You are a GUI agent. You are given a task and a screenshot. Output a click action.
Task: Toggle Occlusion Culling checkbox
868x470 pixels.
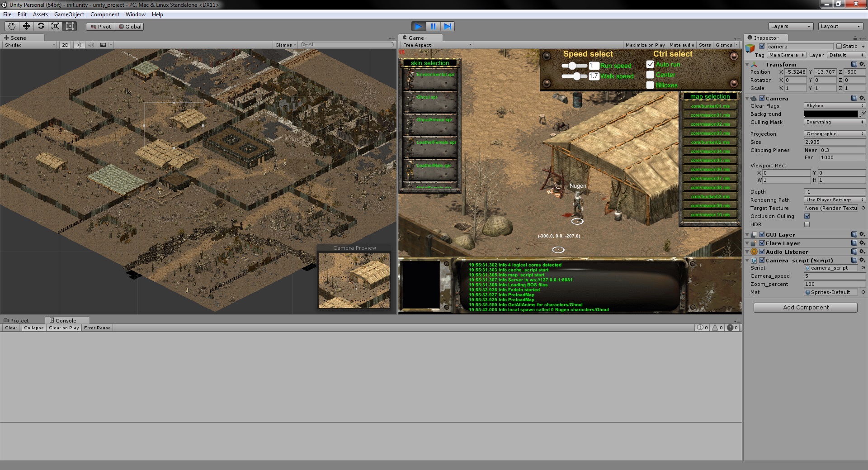[x=807, y=216]
